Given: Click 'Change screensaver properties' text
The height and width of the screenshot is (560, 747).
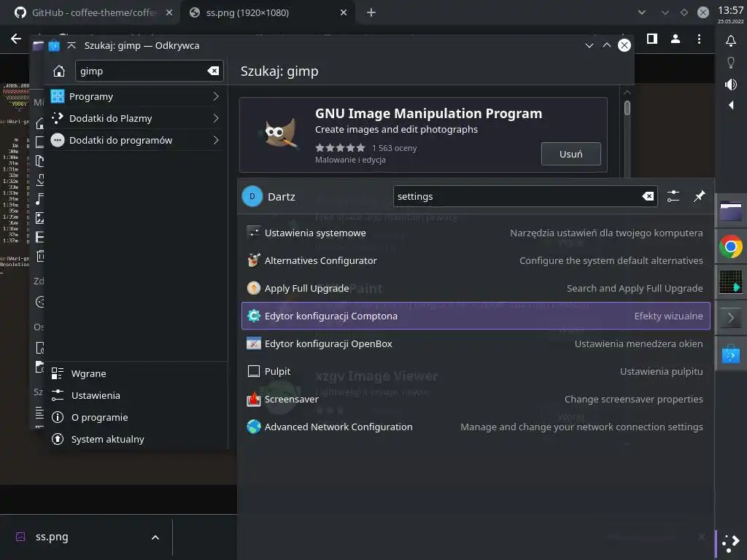Looking at the screenshot, I should click(x=633, y=399).
